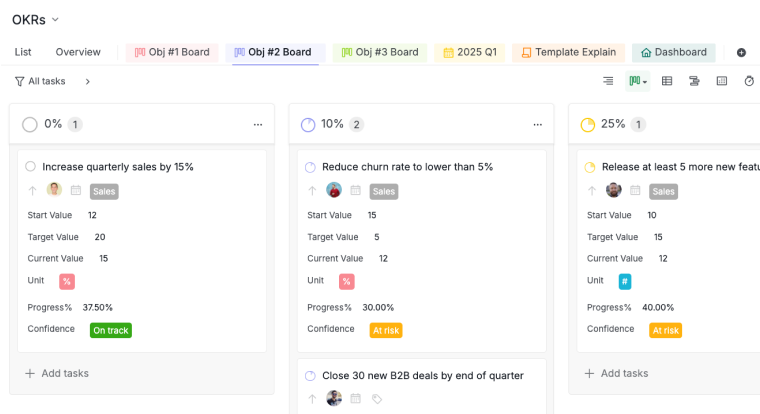
Task: Open the Obj #3 Board tab
Action: pos(380,52)
